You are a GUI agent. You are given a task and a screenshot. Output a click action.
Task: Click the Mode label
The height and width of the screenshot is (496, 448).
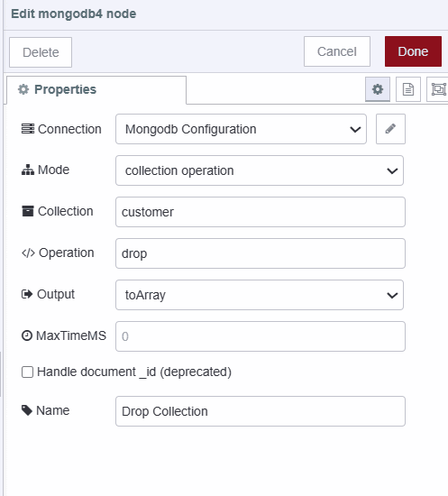click(x=53, y=170)
